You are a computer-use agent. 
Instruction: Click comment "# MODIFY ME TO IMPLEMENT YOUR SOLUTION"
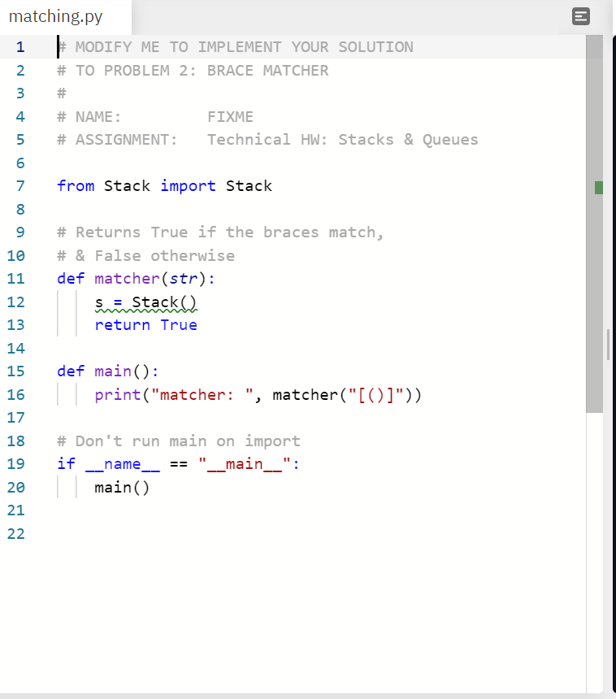[x=236, y=47]
